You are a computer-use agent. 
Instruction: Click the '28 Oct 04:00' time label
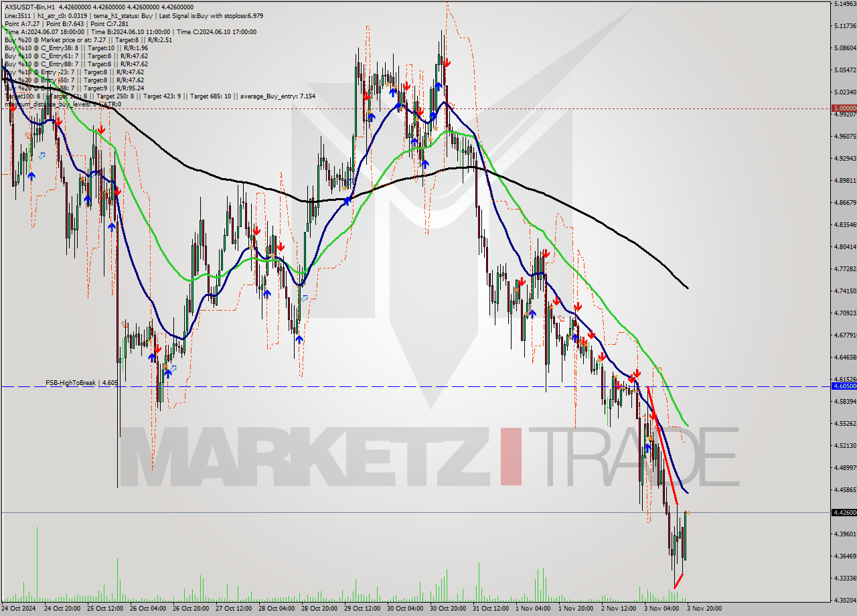(x=277, y=609)
